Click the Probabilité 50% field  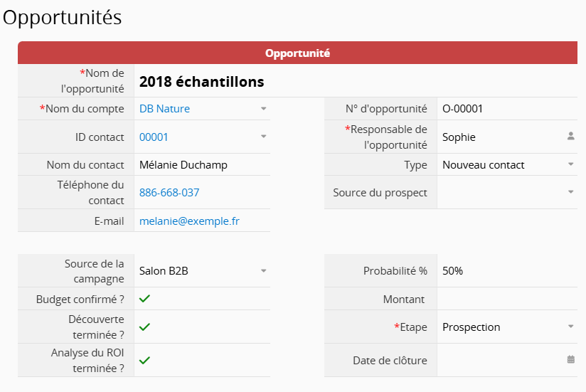coord(505,271)
